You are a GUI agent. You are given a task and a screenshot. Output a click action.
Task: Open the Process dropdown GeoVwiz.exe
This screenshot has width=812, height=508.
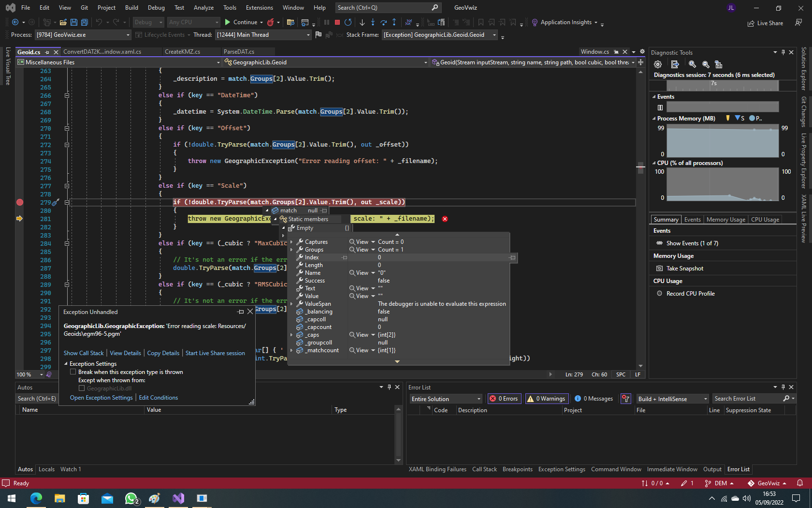click(x=83, y=35)
